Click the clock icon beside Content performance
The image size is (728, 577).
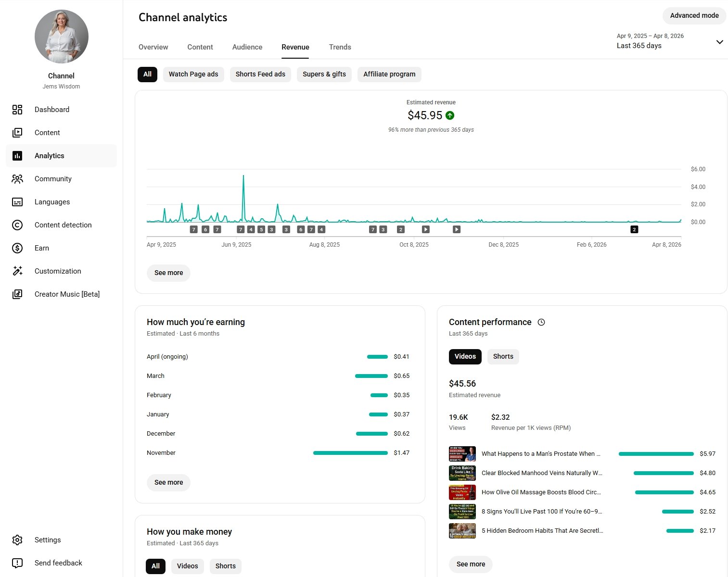pyautogui.click(x=541, y=322)
